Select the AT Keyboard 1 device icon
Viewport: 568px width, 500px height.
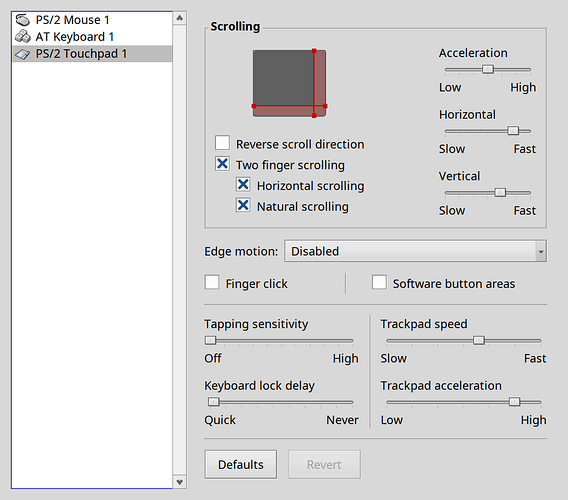tap(22, 36)
